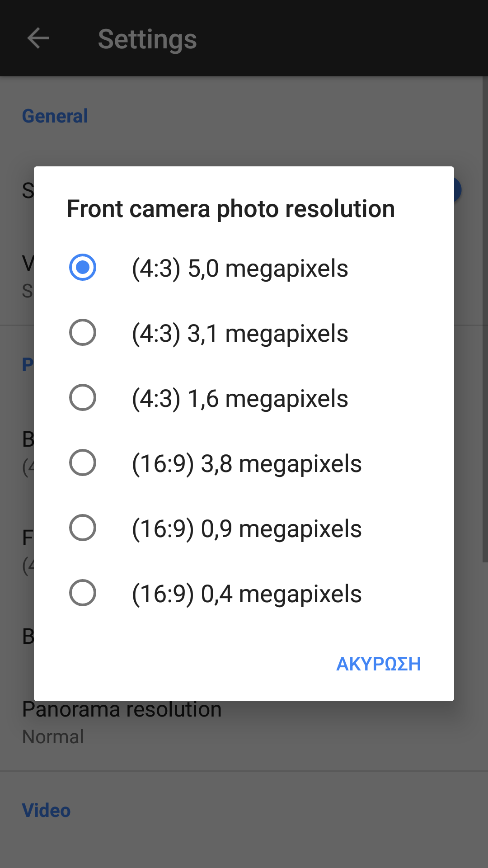The width and height of the screenshot is (488, 868).
Task: Tap the (16:9) 3,8 megapixels label text
Action: pyautogui.click(x=247, y=464)
